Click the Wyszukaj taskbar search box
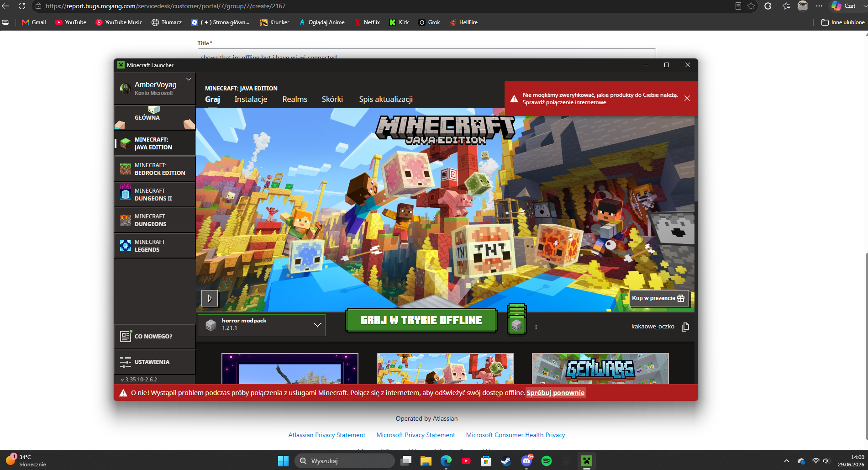 coord(345,461)
